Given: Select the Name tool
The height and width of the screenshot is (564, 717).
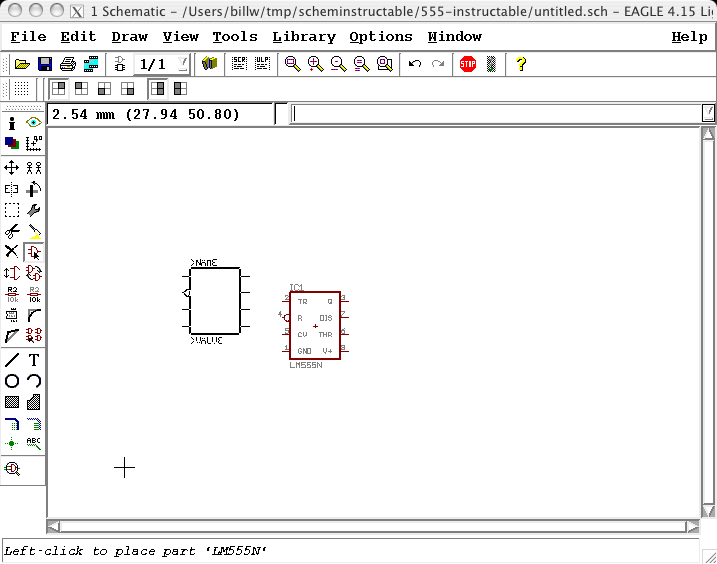Looking at the screenshot, I should coord(12,294).
